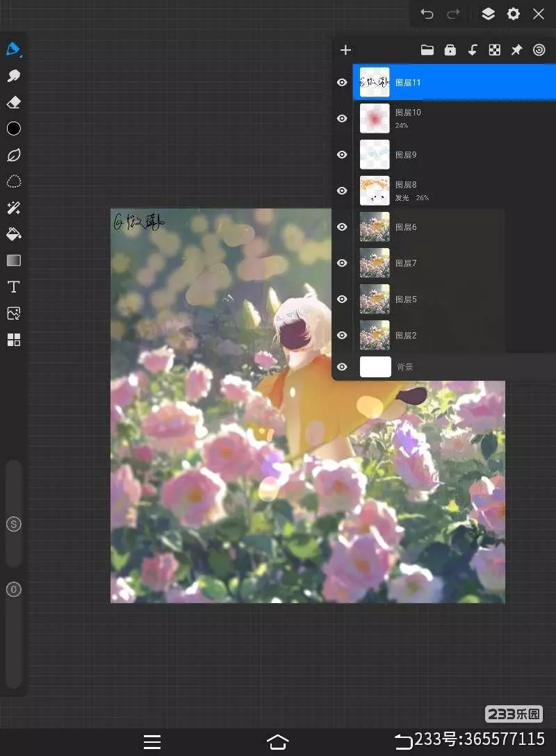Lock the selected layer
This screenshot has width=556, height=756.
pos(450,50)
